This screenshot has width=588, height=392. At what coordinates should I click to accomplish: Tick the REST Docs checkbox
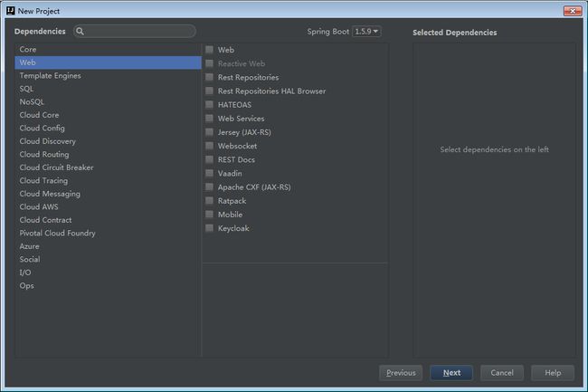pyautogui.click(x=210, y=159)
